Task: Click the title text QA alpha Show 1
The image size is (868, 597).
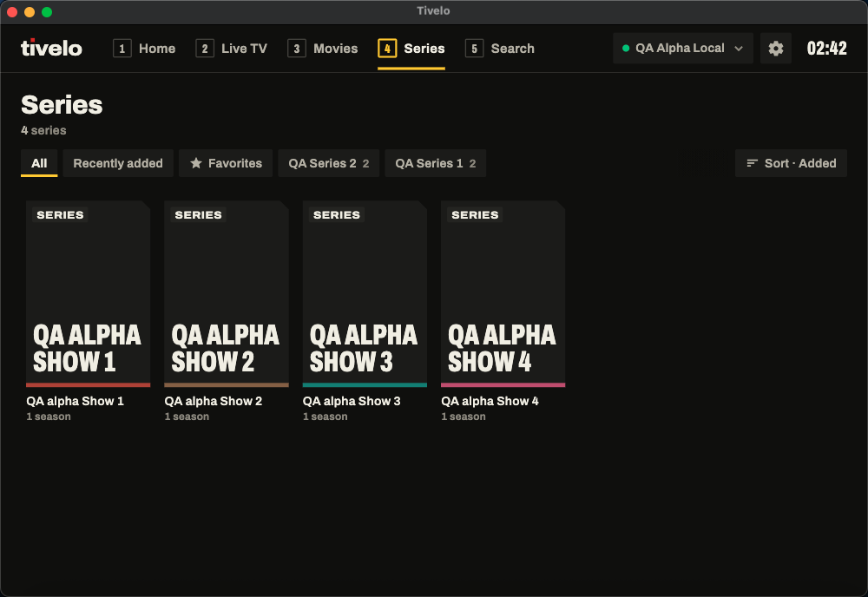Action: tap(76, 401)
